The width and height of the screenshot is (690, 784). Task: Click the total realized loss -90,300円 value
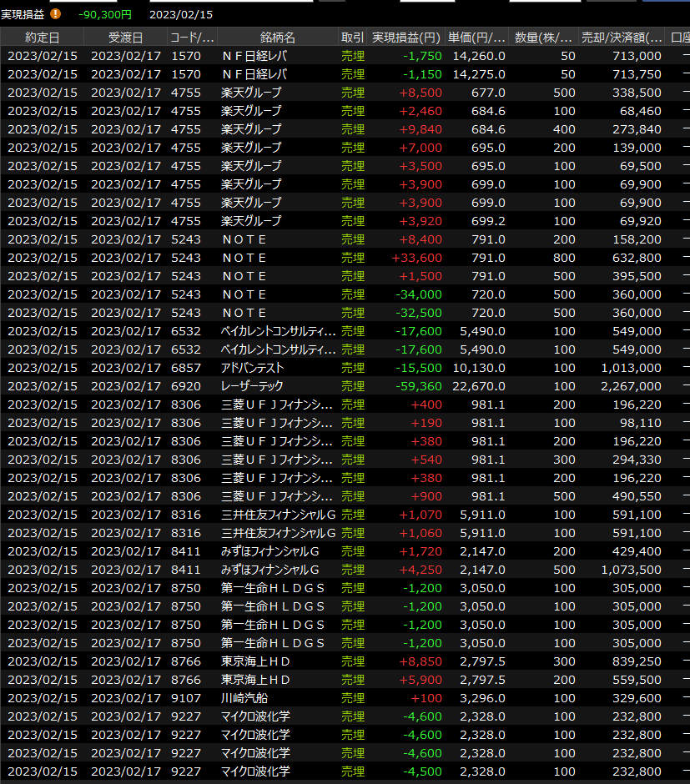click(x=105, y=14)
